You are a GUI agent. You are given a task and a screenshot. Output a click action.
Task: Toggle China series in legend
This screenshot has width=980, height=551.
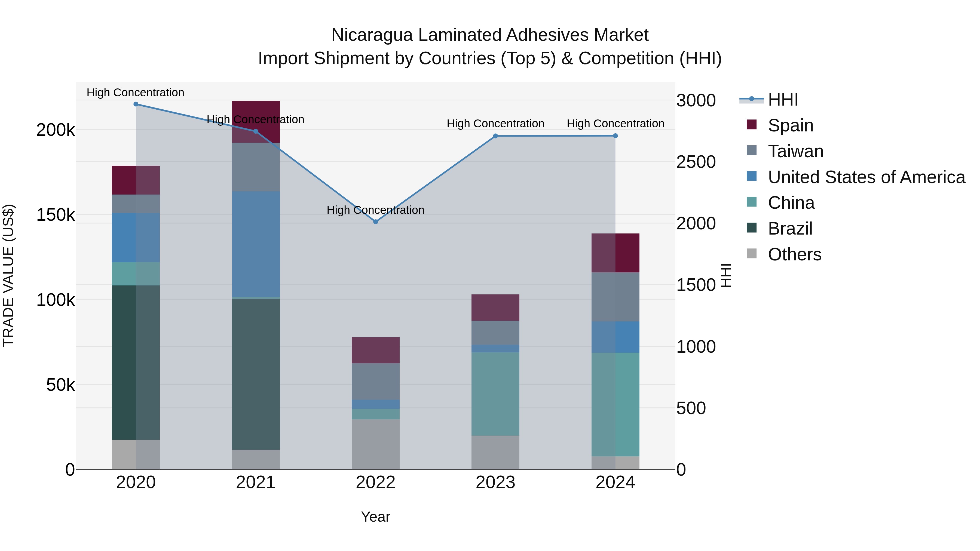point(780,203)
